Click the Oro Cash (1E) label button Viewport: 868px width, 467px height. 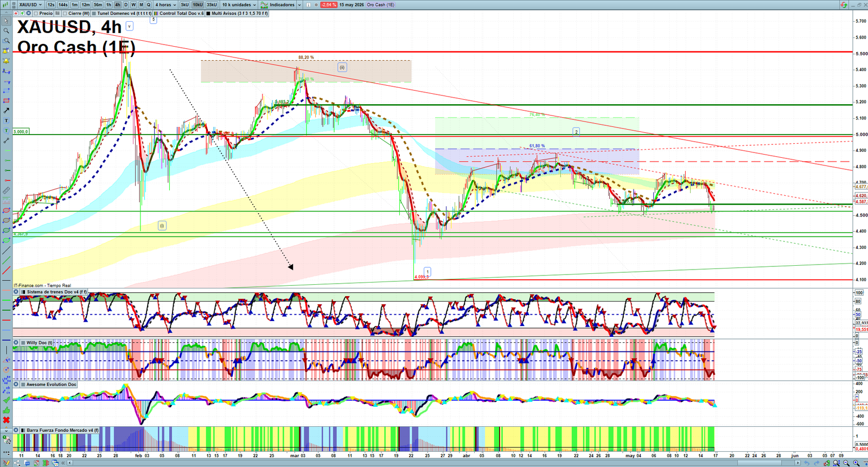[380, 4]
